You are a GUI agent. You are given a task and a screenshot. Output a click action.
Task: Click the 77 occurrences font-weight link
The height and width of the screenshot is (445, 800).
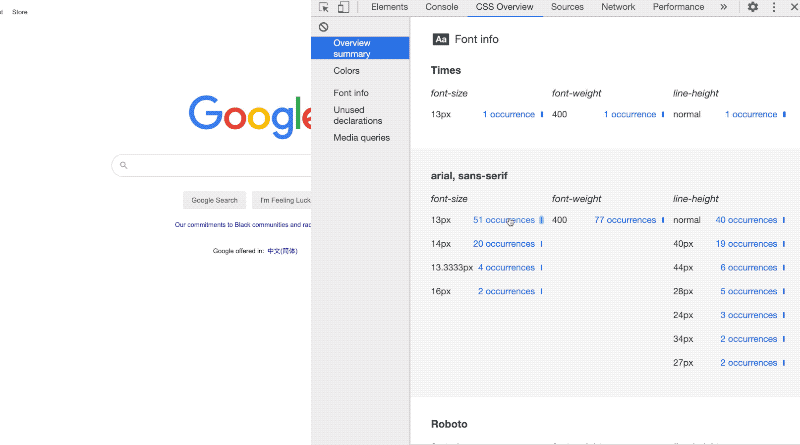tap(625, 220)
